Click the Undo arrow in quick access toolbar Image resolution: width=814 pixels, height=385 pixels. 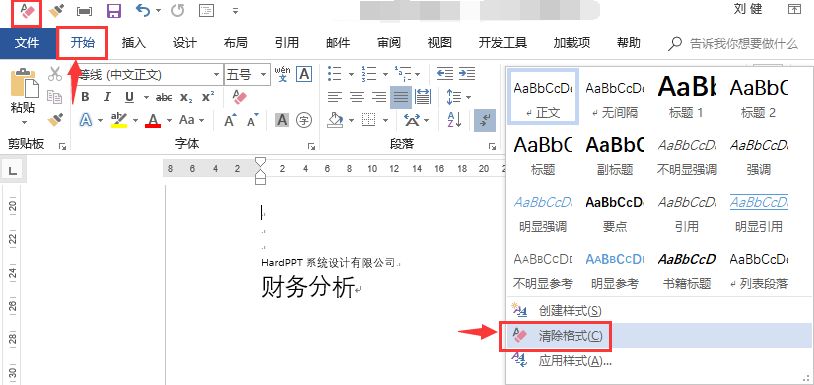coord(143,10)
